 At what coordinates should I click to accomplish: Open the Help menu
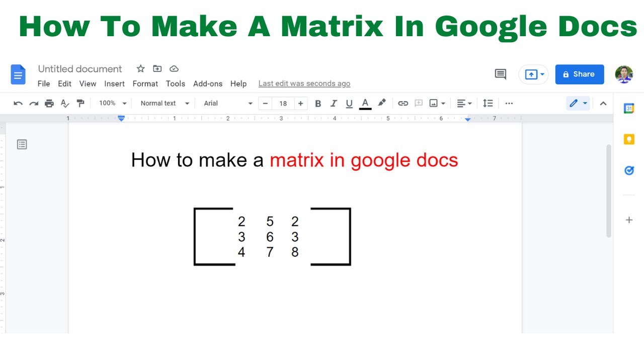(x=238, y=84)
